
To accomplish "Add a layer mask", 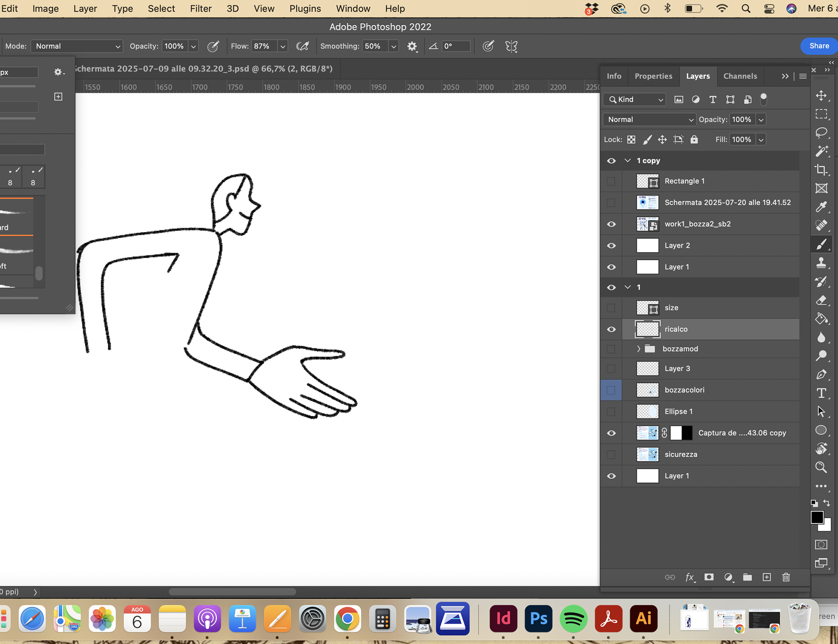I will [x=709, y=577].
